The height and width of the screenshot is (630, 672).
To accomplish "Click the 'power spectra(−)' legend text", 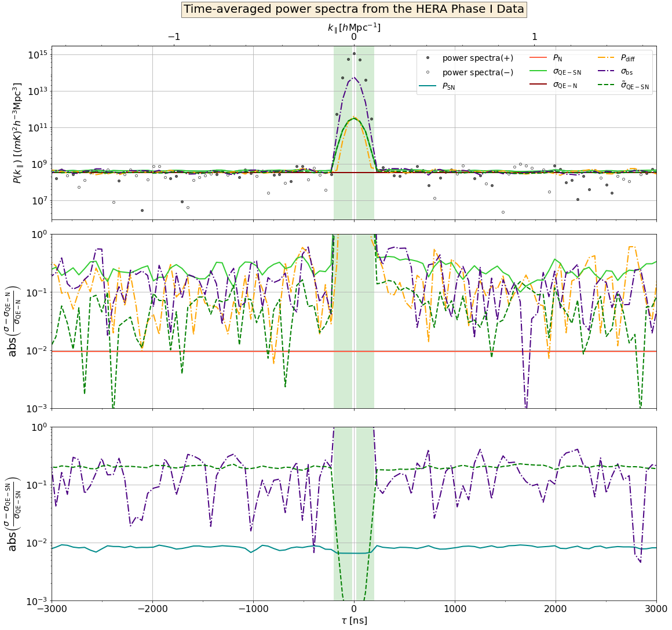I will click(x=478, y=72).
